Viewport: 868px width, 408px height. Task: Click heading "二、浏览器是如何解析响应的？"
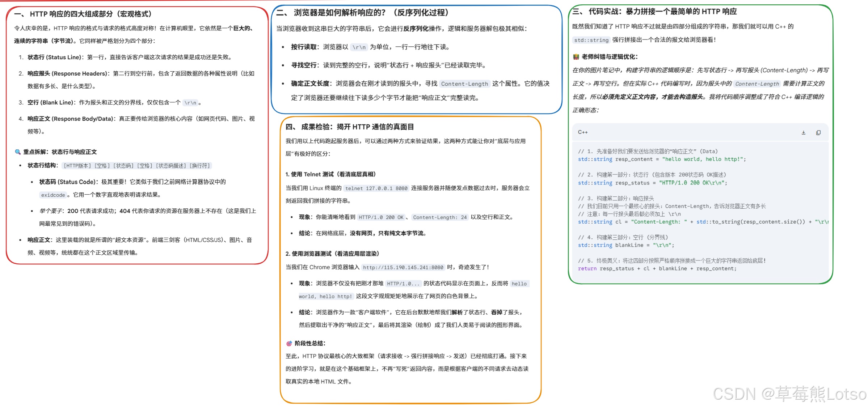coord(331,12)
